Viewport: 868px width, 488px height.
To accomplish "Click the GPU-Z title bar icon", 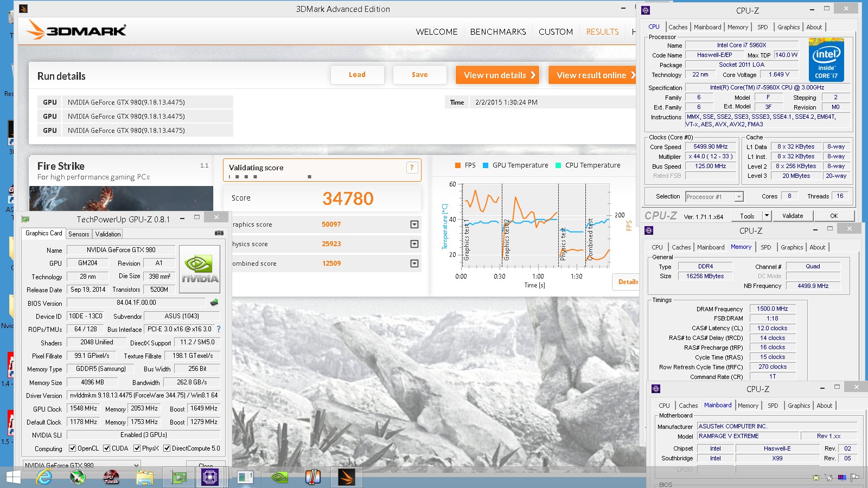I will (25, 219).
